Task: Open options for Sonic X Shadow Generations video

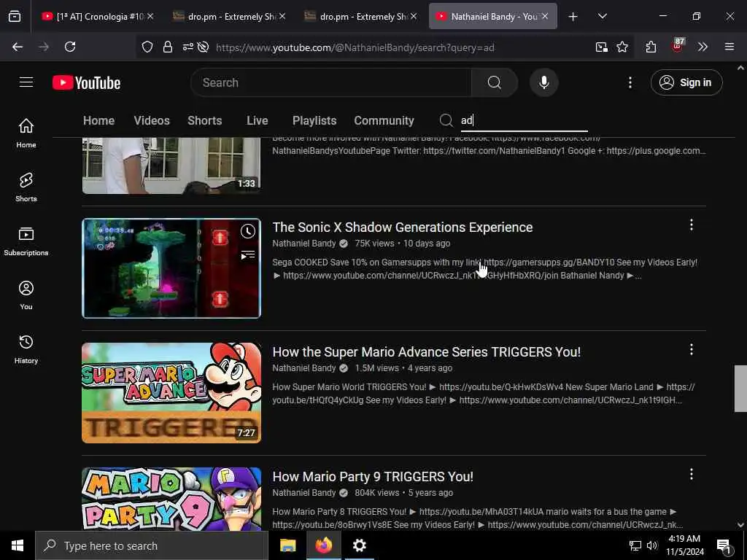Action: [x=692, y=225]
